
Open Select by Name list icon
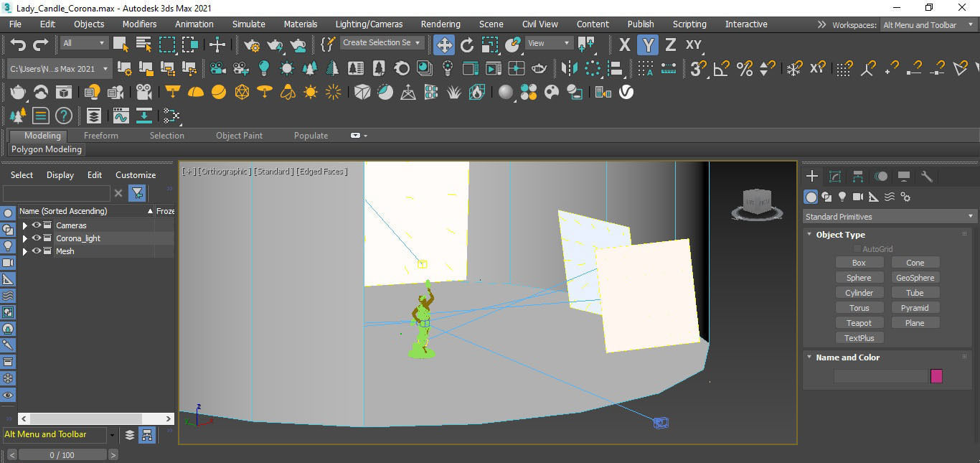pyautogui.click(x=143, y=45)
